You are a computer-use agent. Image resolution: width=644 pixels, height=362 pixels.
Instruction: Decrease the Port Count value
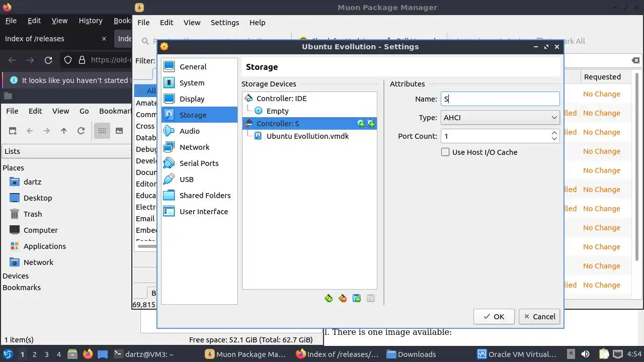point(554,139)
